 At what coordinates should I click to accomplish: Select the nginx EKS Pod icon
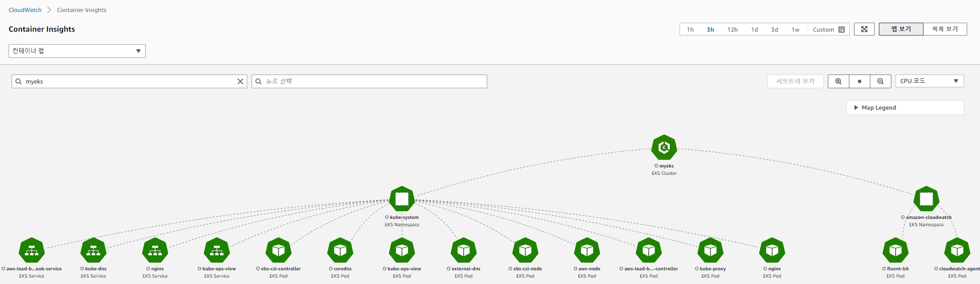pyautogui.click(x=772, y=250)
